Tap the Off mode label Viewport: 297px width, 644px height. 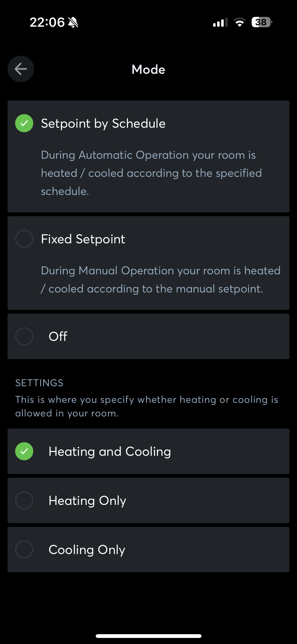(58, 336)
